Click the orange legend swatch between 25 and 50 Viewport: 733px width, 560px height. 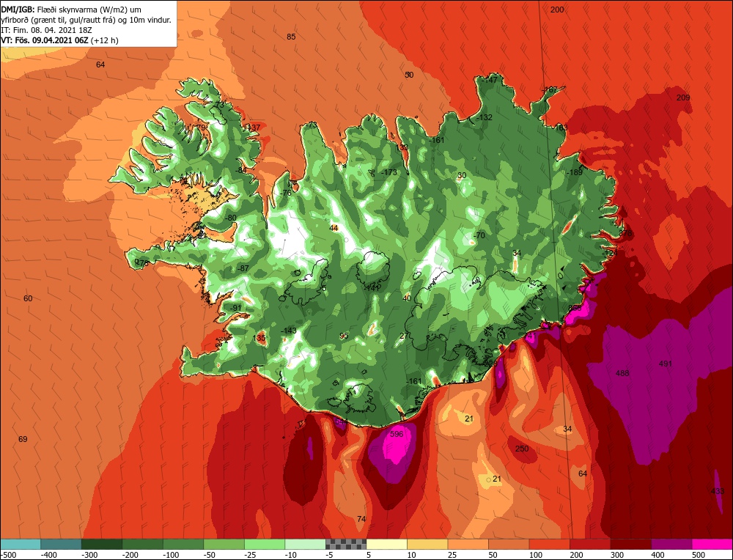coord(468,544)
